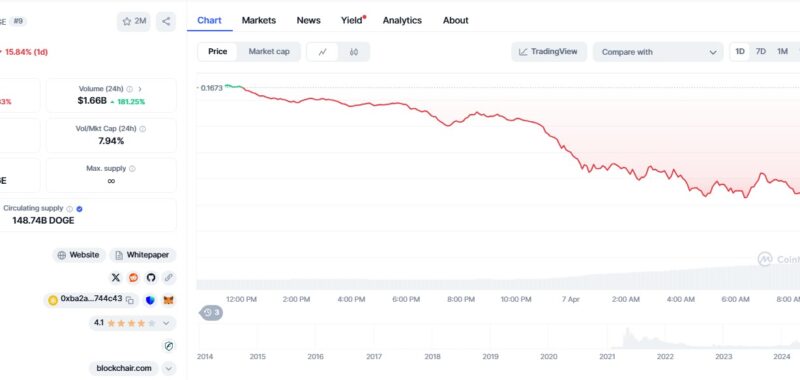
Task: Copy the 0xba2a...744c43 contract address
Action: (x=130, y=300)
